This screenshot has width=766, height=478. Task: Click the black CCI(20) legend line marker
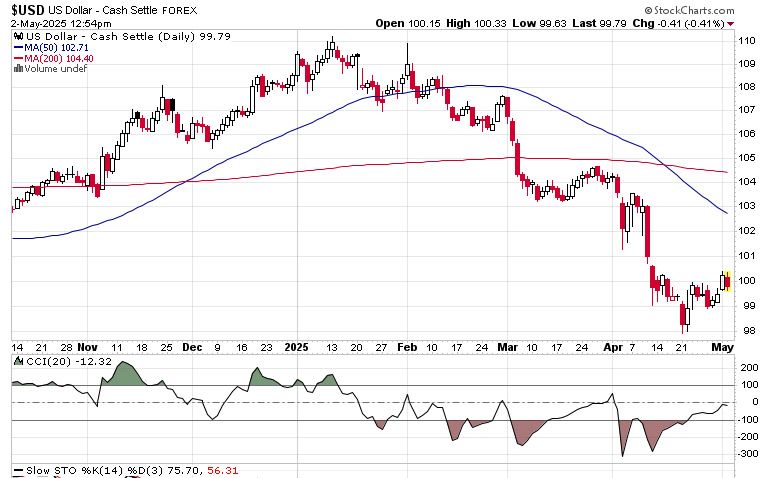click(x=18, y=359)
